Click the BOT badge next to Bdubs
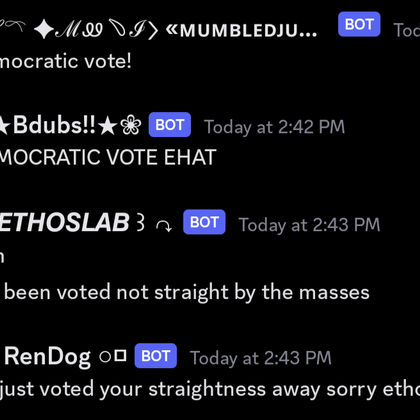The height and width of the screenshot is (420, 420). [x=170, y=125]
